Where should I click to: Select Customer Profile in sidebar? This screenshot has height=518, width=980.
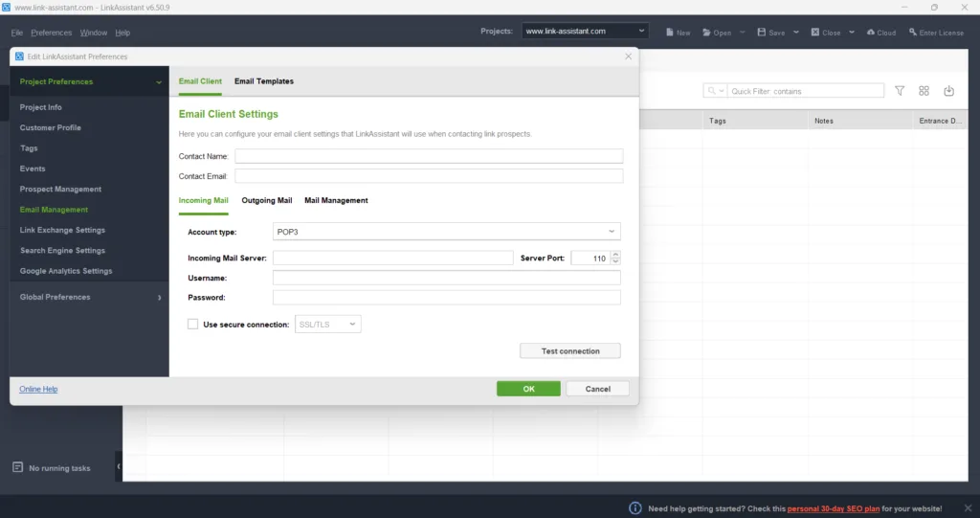pos(50,127)
